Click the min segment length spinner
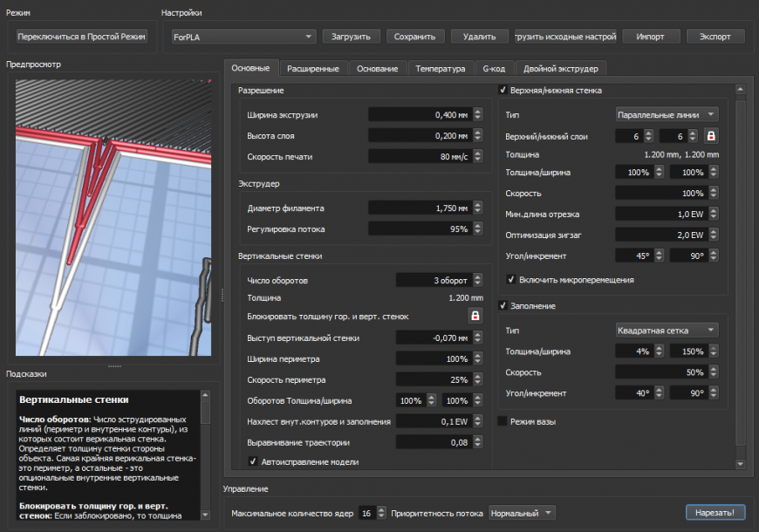Viewport: 759px width, 532px height. 714,214
